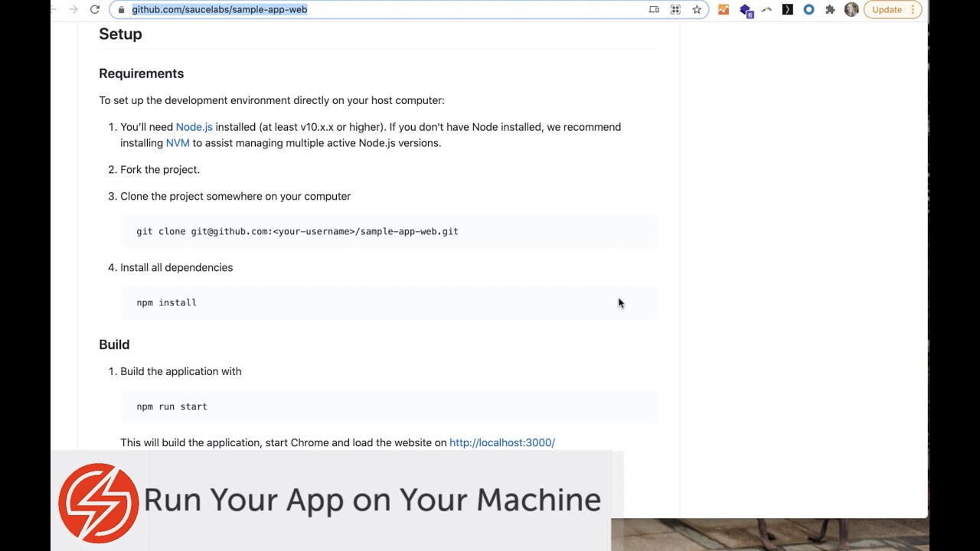The height and width of the screenshot is (551, 980).
Task: Click the grid QR icon in address bar
Action: pyautogui.click(x=675, y=10)
